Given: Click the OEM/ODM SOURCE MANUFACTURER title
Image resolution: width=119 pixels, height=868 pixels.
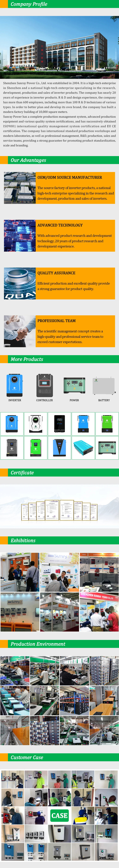Looking at the screenshot, I should pos(70,177).
